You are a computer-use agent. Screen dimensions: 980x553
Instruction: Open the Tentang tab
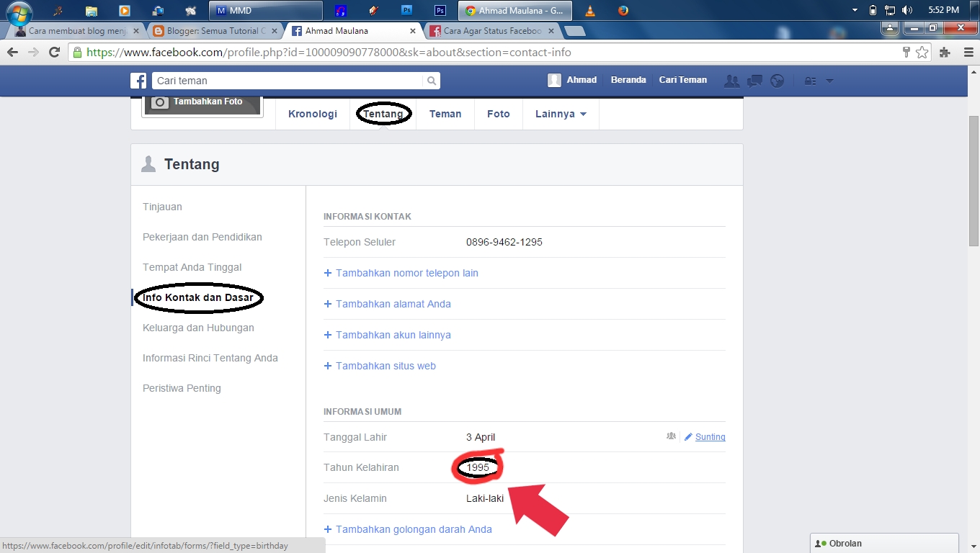383,114
